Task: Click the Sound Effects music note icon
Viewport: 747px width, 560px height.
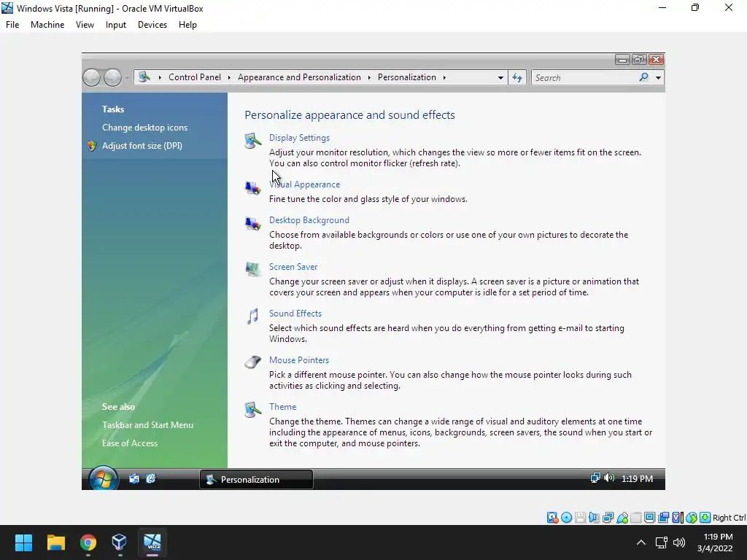Action: click(252, 316)
